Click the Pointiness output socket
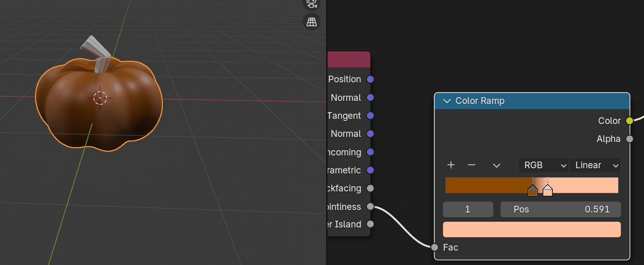This screenshot has height=265, width=644. click(x=370, y=206)
